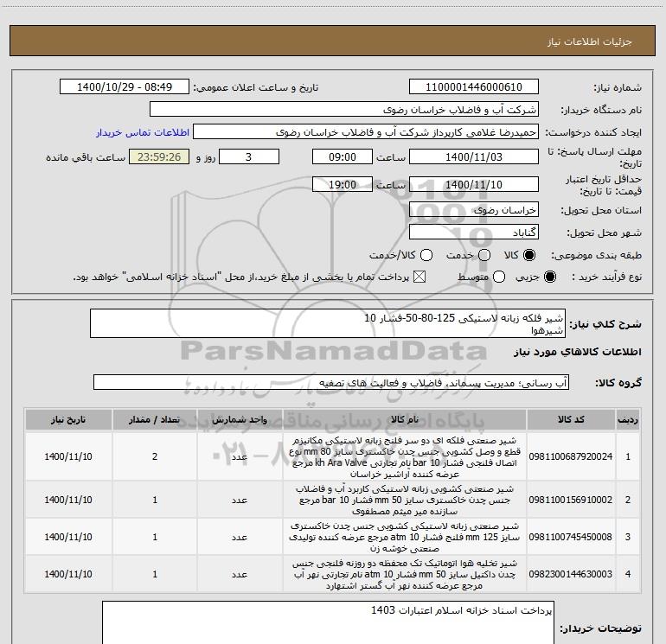The height and width of the screenshot is (644, 666).
Task: Click the row 3 product name خوشه زن
Action: (405, 537)
